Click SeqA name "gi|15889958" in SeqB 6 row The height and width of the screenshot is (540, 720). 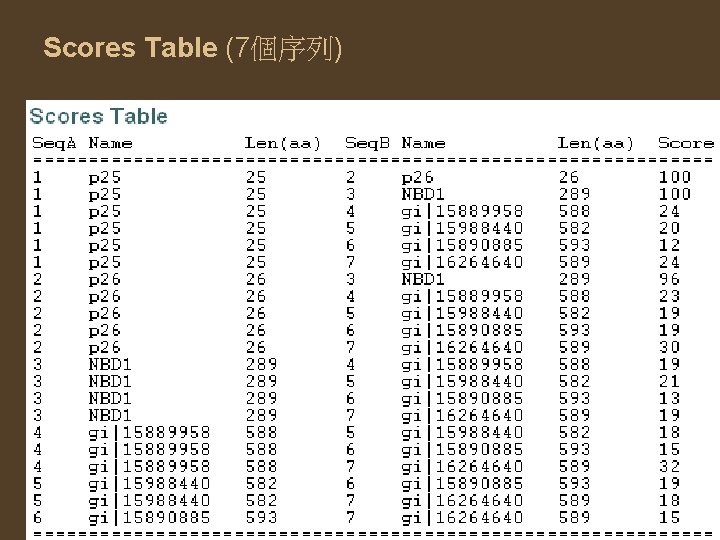click(149, 450)
